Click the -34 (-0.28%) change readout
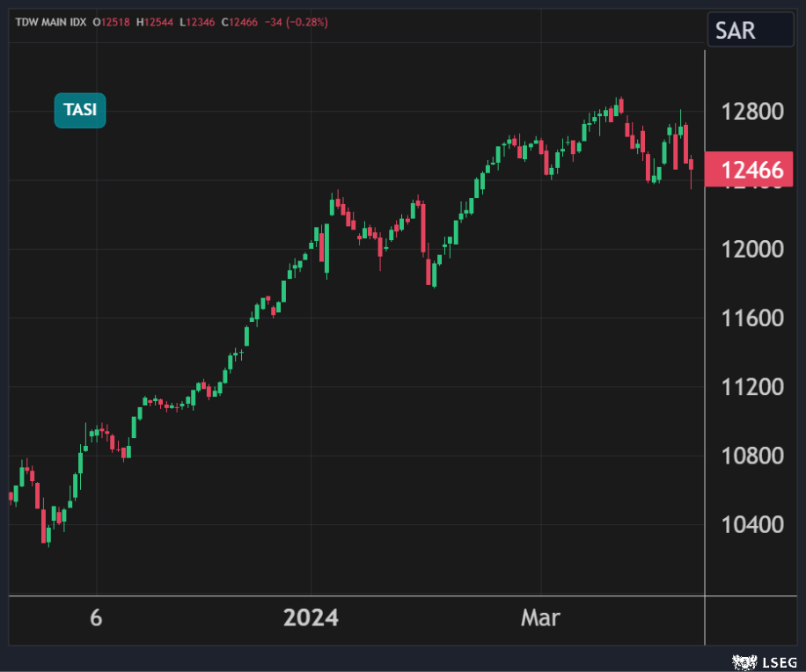 coord(296,22)
